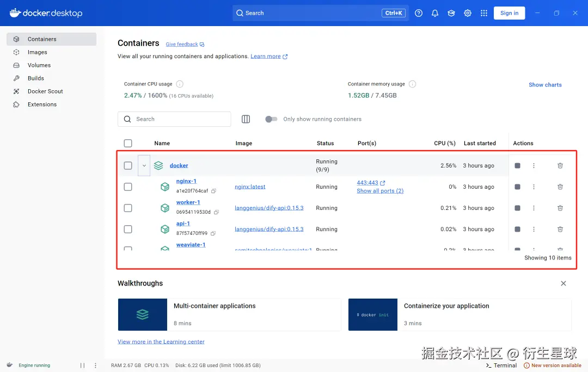Screen dimensions: 588x372
Task: Close the Walkthroughs section
Action: click(x=563, y=283)
